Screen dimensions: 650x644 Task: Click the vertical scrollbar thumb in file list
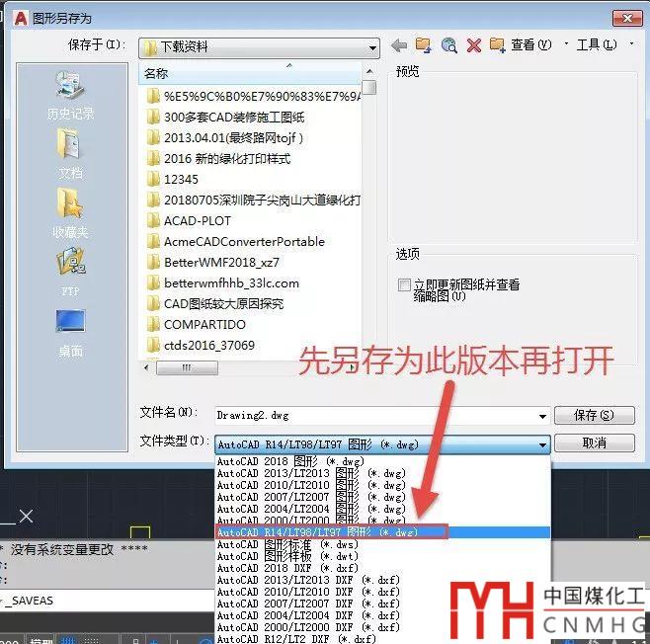click(x=368, y=88)
